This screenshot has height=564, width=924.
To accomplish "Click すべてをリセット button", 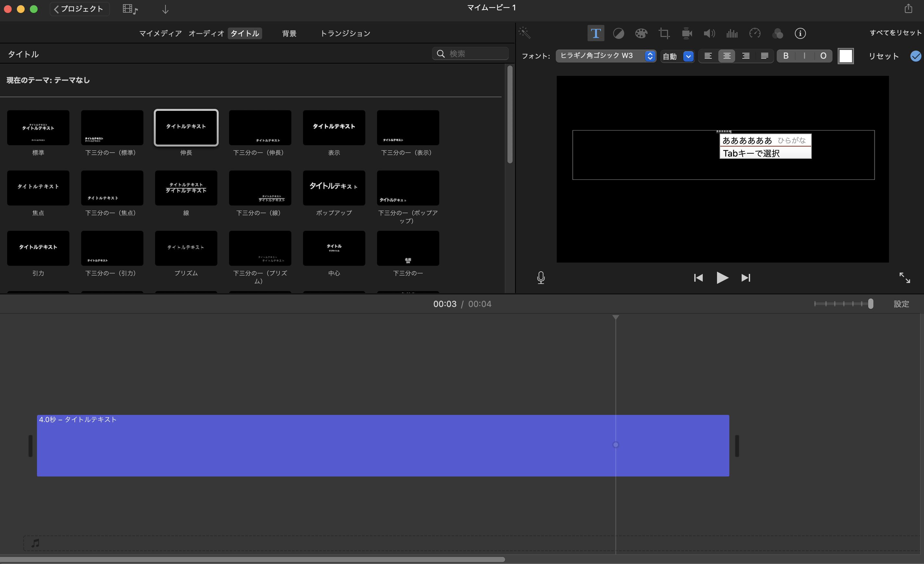I will pos(895,33).
